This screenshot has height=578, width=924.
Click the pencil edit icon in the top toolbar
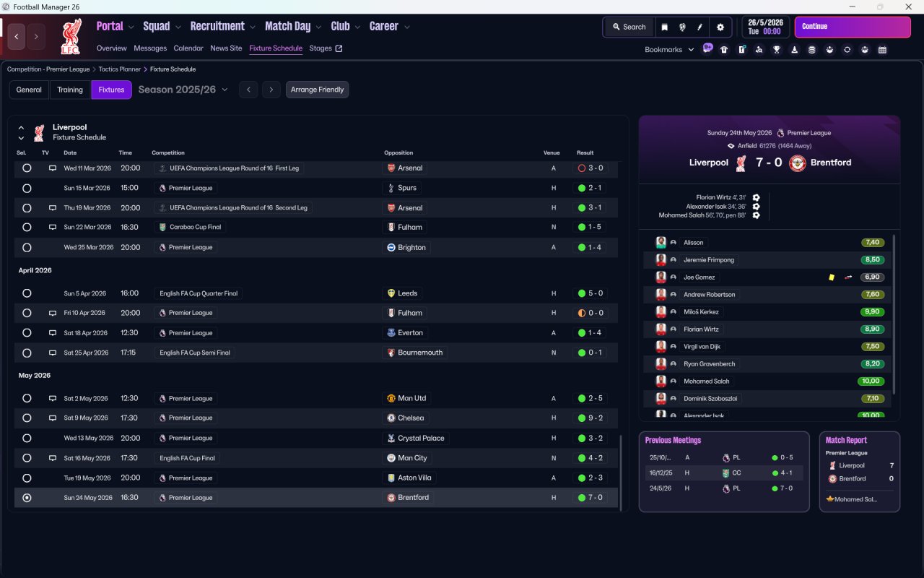pos(700,27)
